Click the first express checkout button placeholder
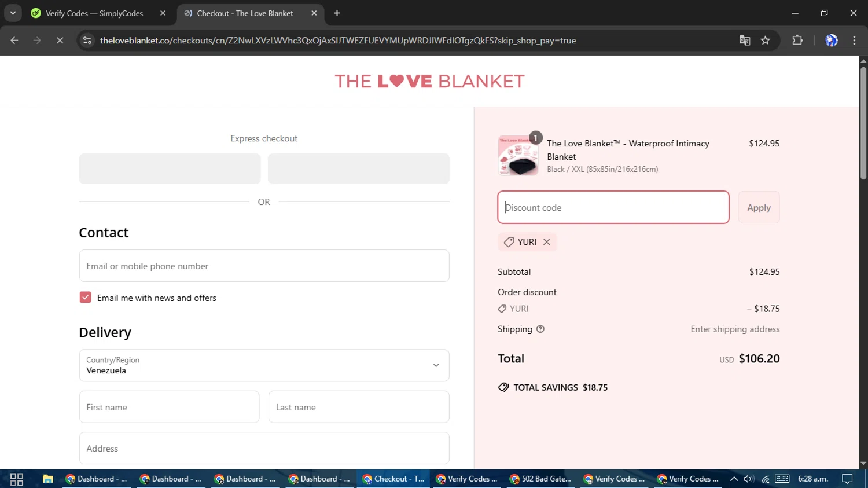The height and width of the screenshot is (488, 868). (x=170, y=168)
